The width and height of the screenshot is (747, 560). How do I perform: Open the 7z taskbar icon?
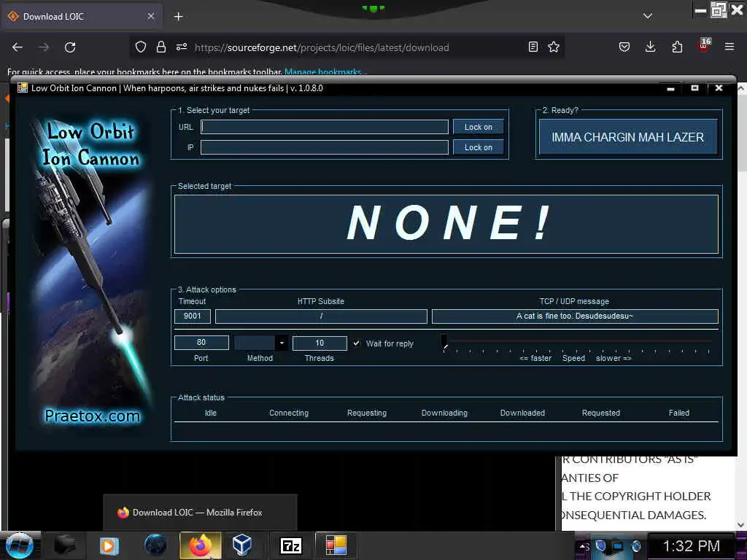(x=290, y=545)
